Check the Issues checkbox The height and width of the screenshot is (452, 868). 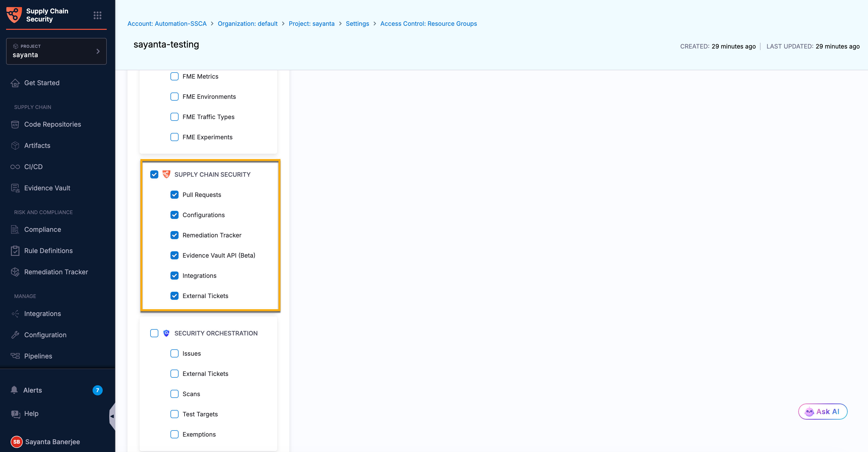(x=175, y=353)
